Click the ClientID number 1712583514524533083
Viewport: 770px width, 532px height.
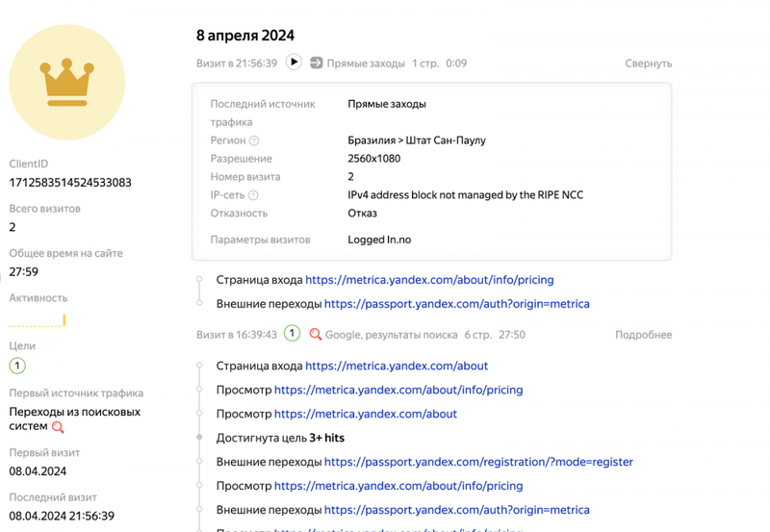pos(70,183)
